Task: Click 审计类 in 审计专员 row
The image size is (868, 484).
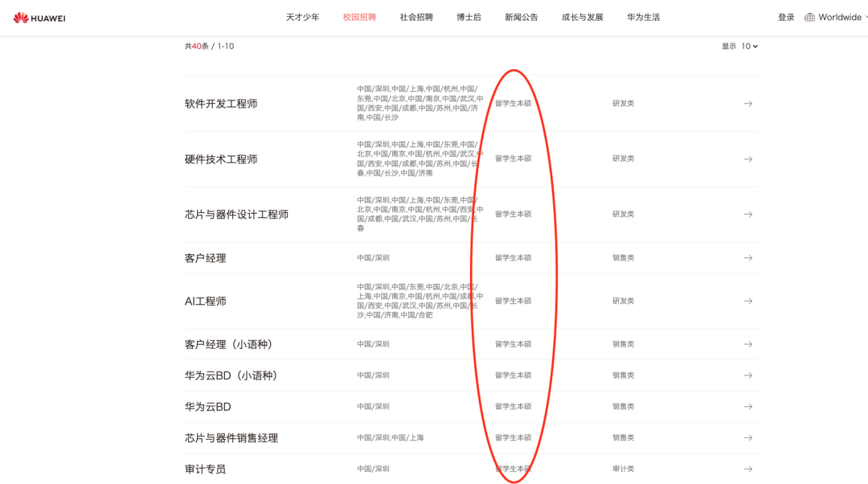Action: pyautogui.click(x=624, y=469)
